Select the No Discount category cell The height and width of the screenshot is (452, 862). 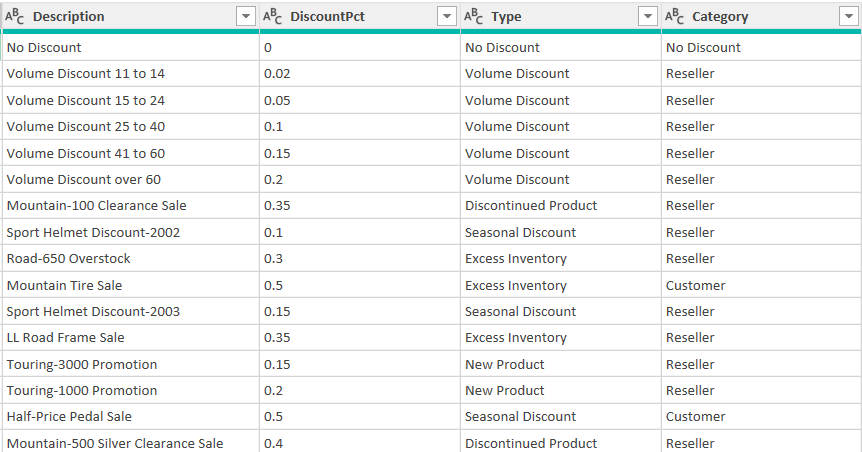click(x=703, y=48)
